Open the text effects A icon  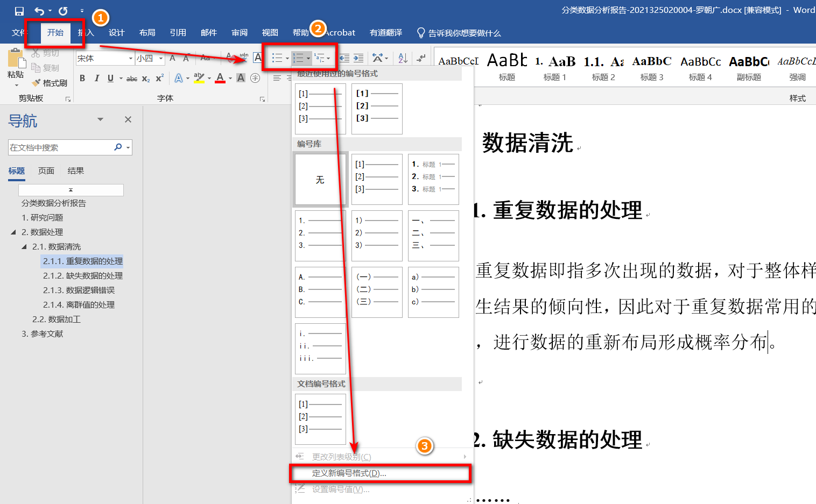coord(179,79)
